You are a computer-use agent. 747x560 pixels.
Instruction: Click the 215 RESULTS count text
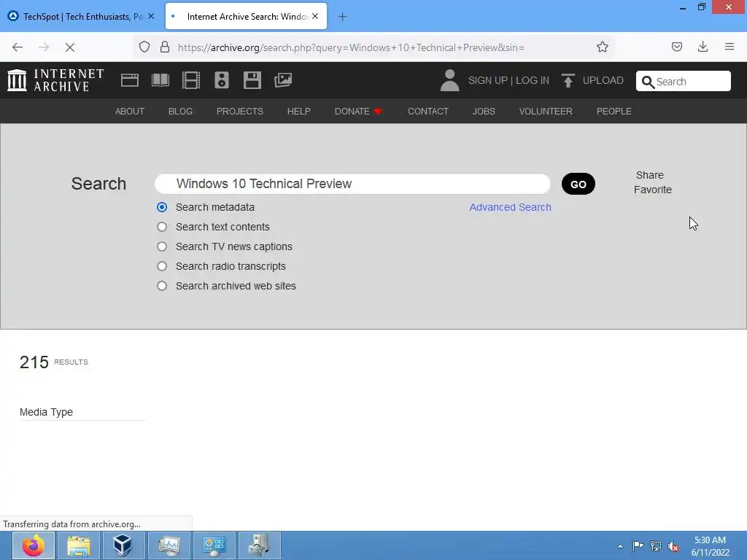(54, 362)
